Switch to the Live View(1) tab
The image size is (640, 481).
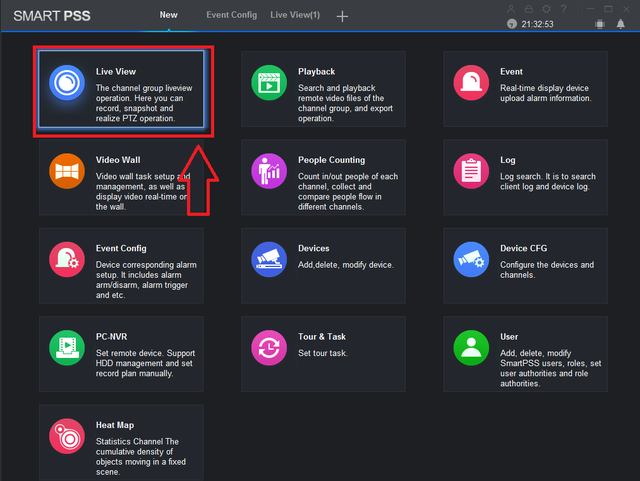(x=295, y=15)
